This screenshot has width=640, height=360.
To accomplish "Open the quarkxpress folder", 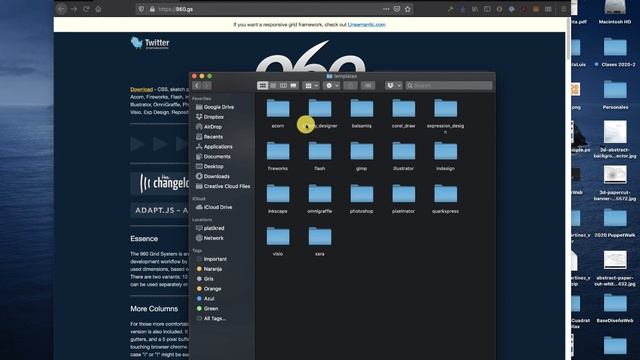I will [445, 194].
